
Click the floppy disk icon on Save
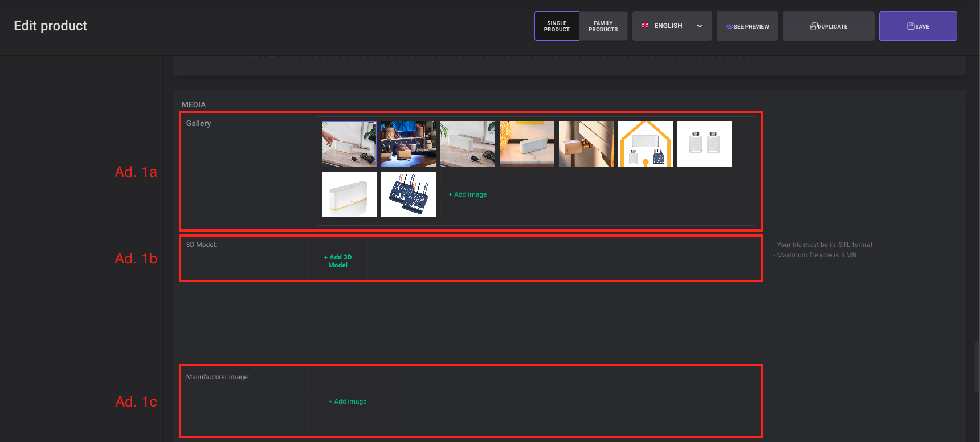point(910,26)
